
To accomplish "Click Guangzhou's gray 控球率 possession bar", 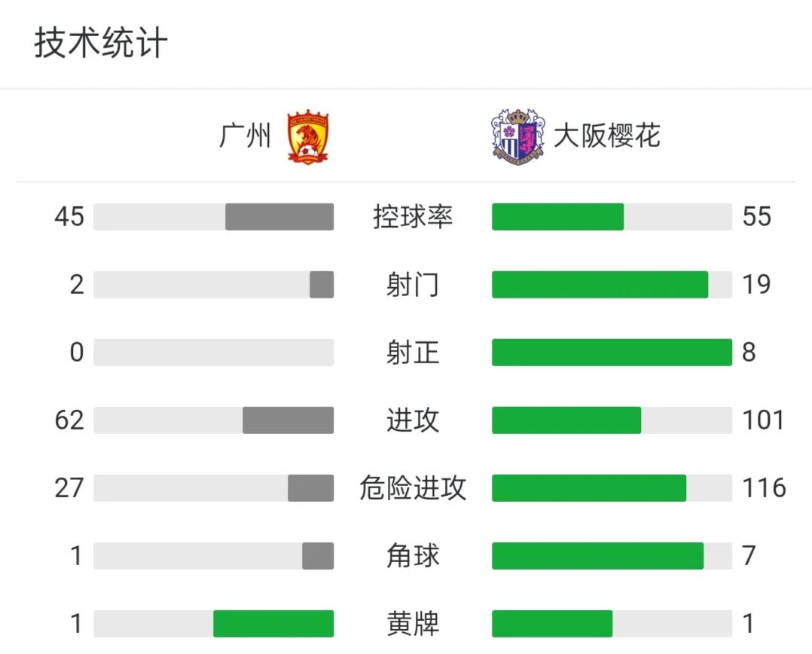I will coord(279,217).
